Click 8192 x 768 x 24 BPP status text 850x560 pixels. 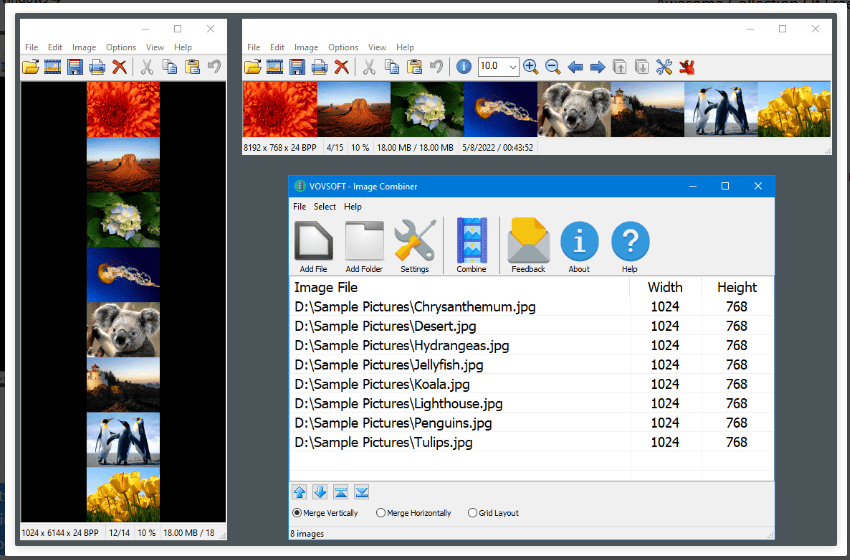[280, 147]
